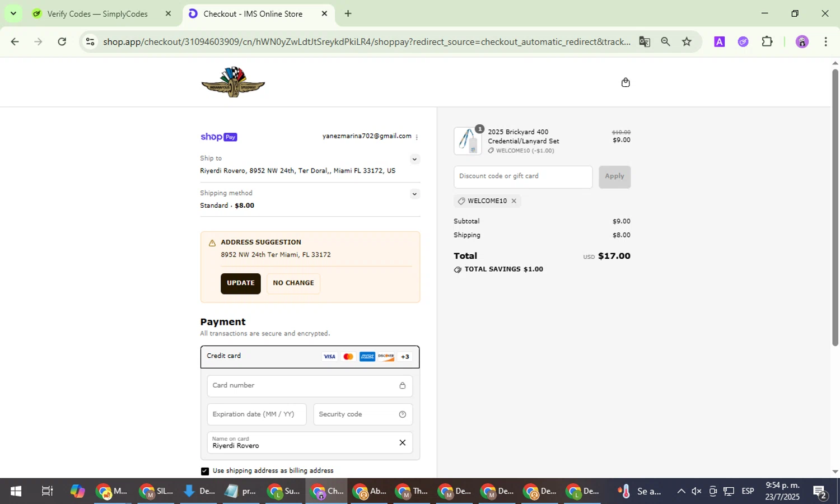Image resolution: width=840 pixels, height=504 pixels.
Task: Open the shopping bag cart icon
Action: 626,83
